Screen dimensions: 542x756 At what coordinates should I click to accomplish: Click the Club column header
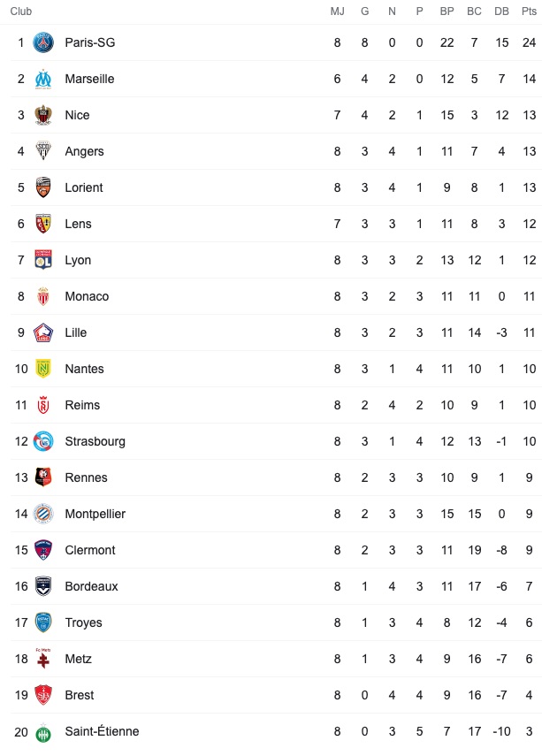[20, 11]
